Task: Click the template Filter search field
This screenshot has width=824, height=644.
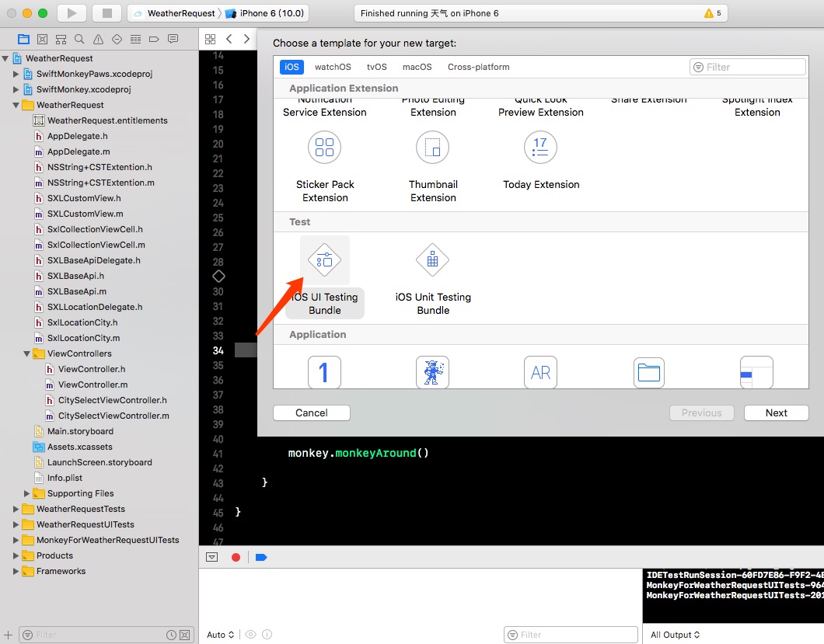Action: tap(747, 67)
